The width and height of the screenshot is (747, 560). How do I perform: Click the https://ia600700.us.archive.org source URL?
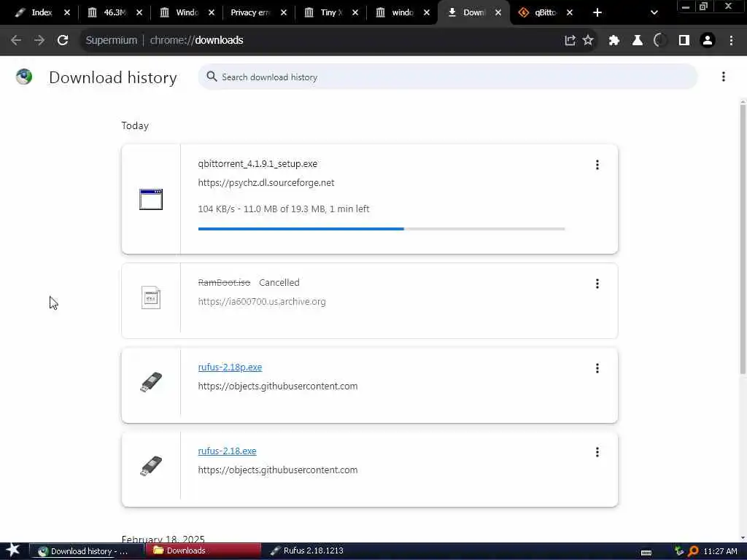pos(262,302)
